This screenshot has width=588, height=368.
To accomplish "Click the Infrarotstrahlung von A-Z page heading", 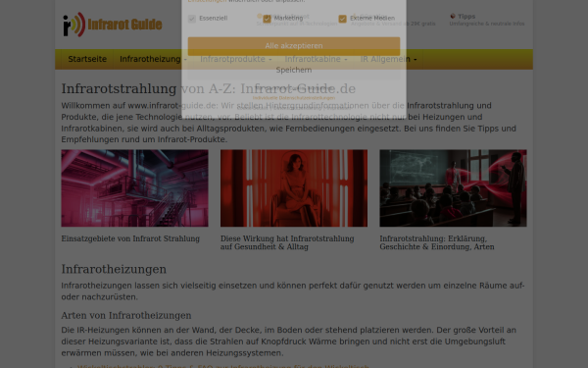I will pos(209,89).
